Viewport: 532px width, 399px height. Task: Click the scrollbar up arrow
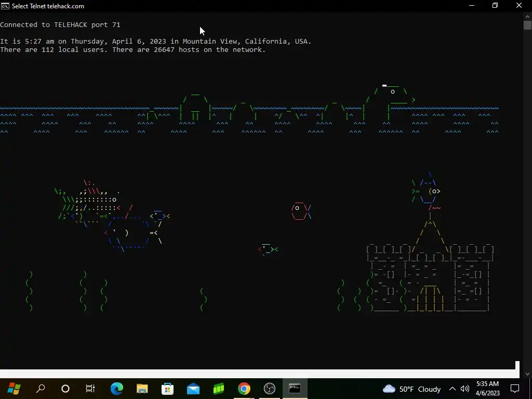click(527, 16)
